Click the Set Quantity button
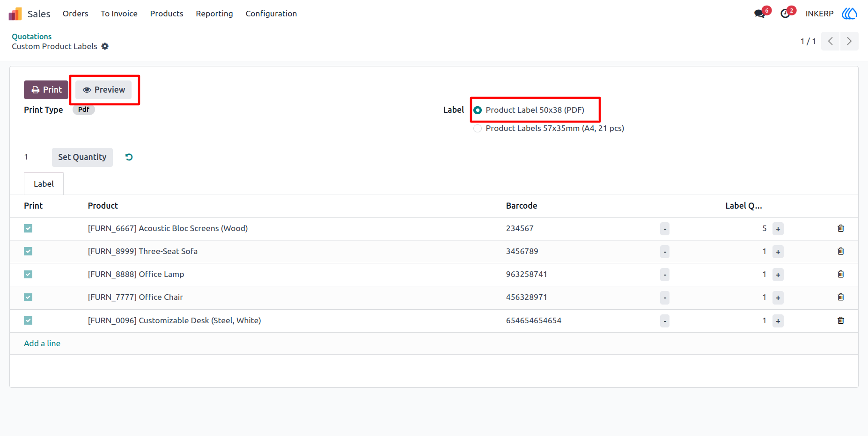 pos(82,157)
